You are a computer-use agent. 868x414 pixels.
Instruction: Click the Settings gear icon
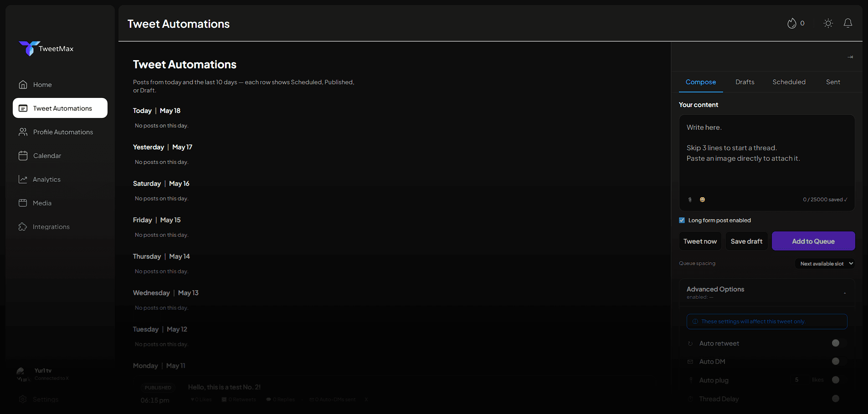tap(23, 399)
